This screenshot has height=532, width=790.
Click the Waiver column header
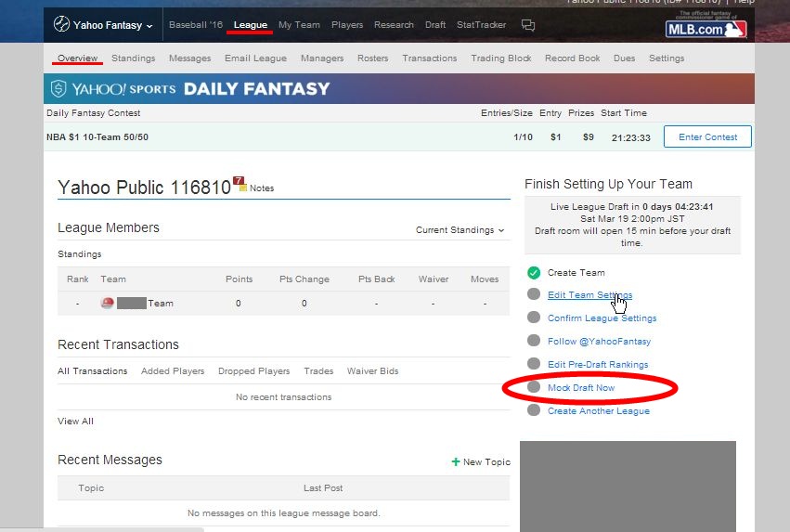click(433, 279)
